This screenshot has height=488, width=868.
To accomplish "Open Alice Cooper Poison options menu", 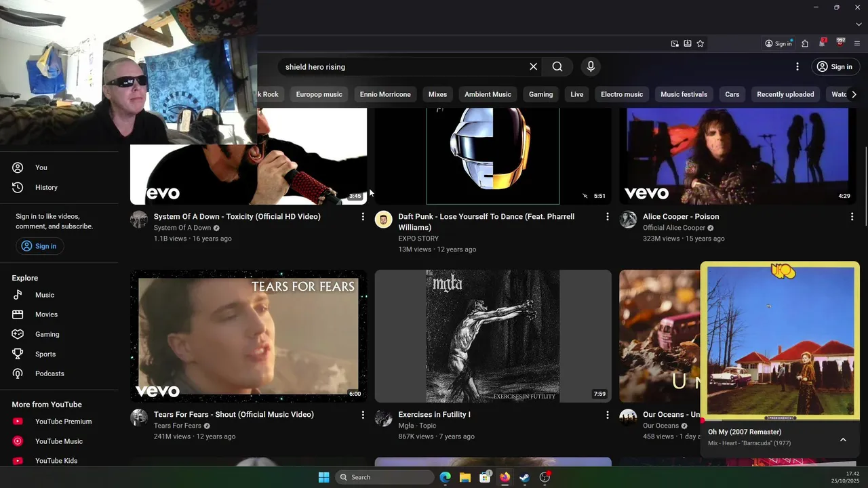I will click(x=852, y=217).
